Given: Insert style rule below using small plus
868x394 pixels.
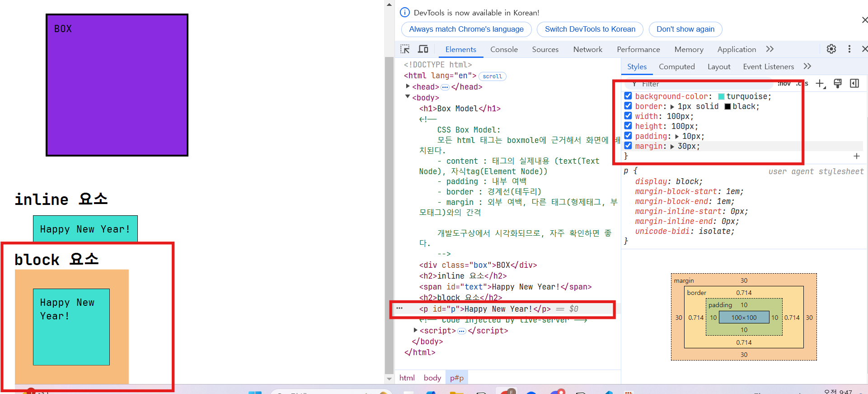Looking at the screenshot, I should [857, 156].
